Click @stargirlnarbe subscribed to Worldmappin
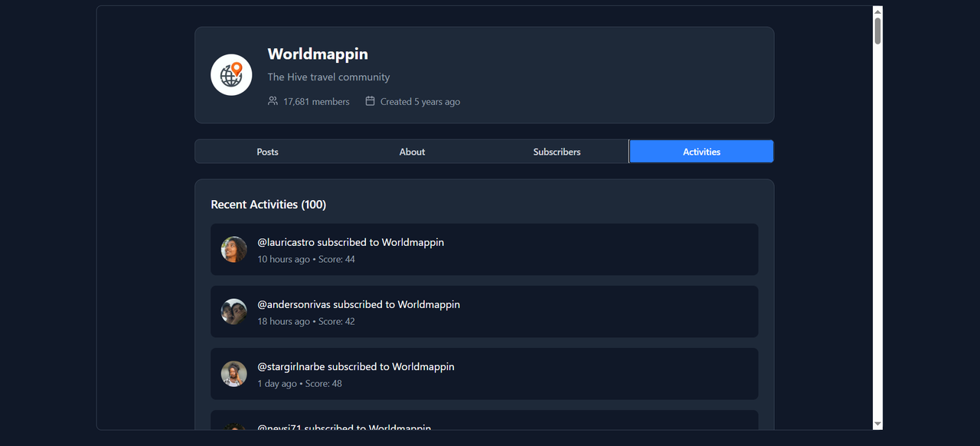 pyautogui.click(x=356, y=366)
